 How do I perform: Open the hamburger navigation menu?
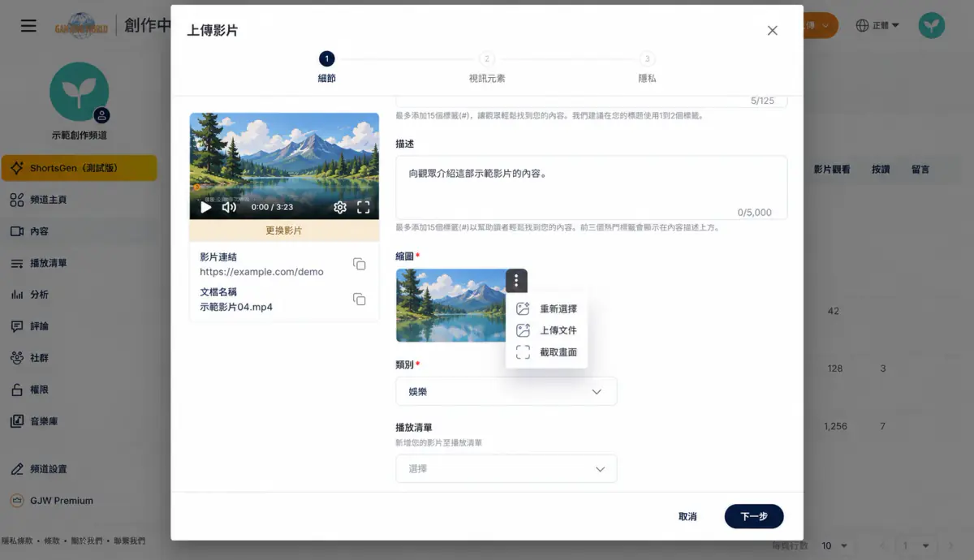click(28, 26)
